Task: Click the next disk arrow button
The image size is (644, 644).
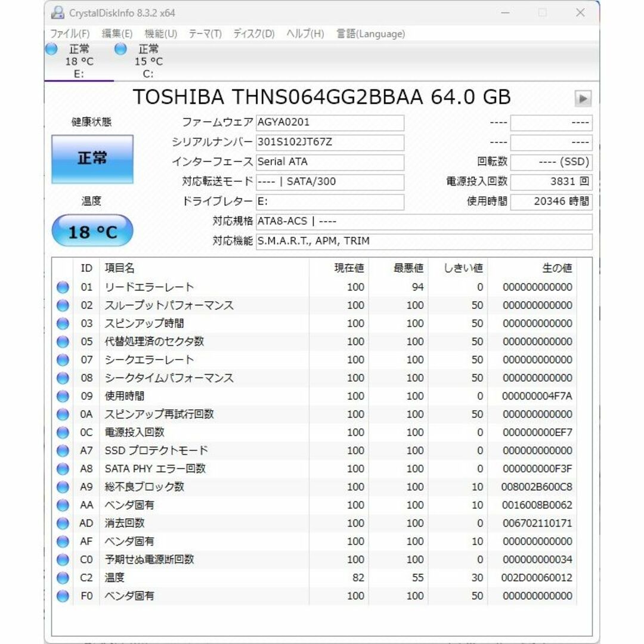Action: click(583, 98)
